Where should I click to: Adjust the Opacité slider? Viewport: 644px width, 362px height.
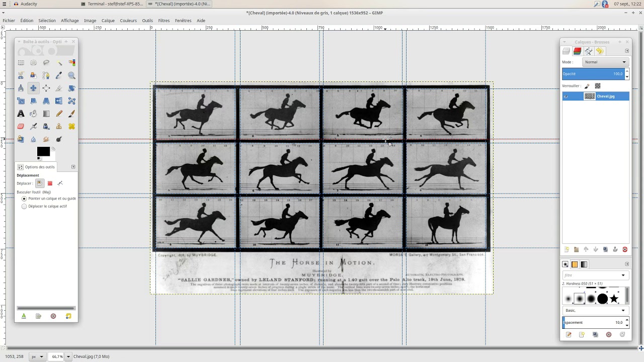pos(593,74)
